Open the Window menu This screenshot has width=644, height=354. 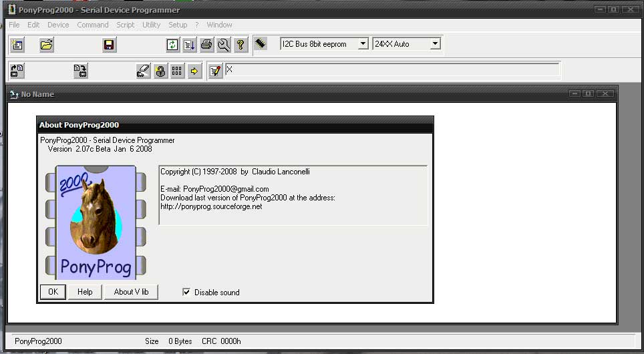click(219, 25)
